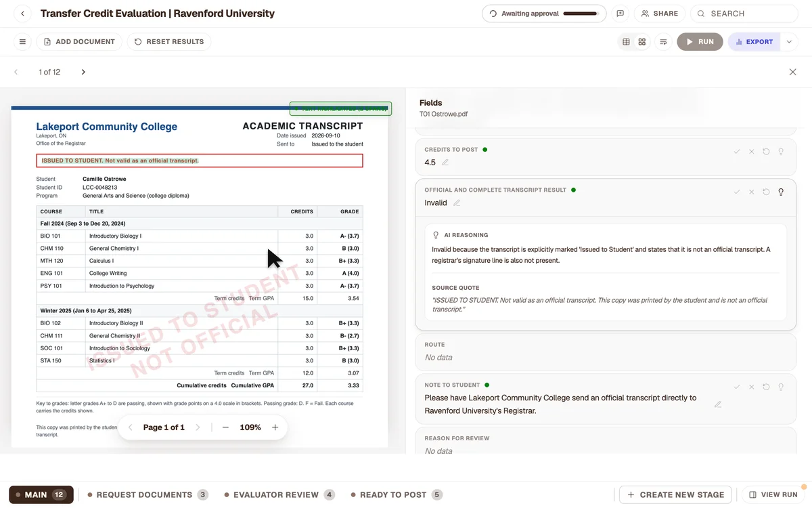Edit the Invalid transcript result value
Image resolution: width=812 pixels, height=508 pixels.
[x=457, y=203]
